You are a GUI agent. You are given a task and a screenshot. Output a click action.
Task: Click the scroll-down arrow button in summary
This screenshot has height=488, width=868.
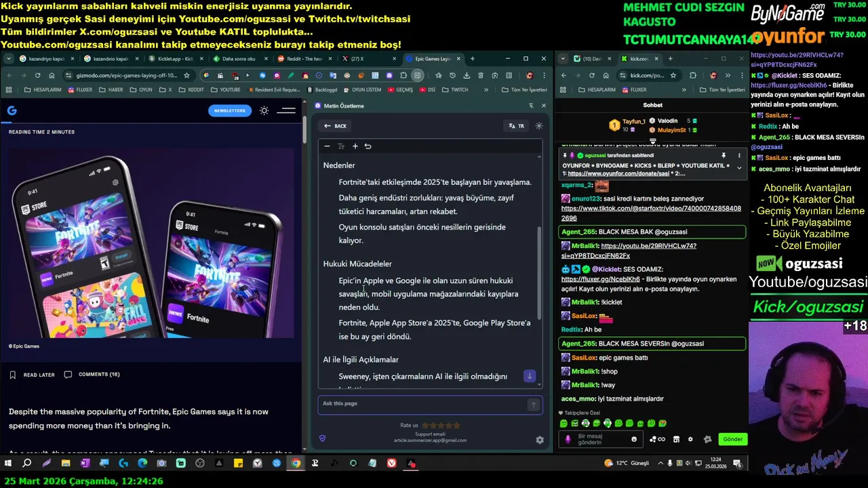530,376
